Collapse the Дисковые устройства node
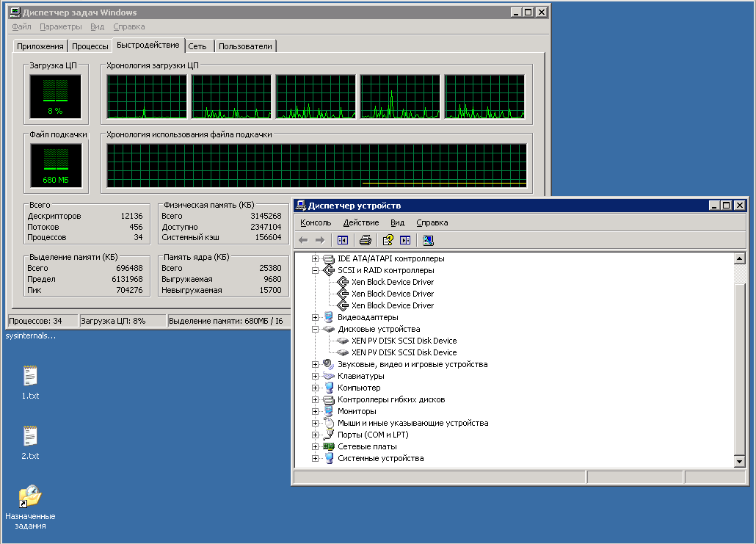756x544 pixels. coord(315,330)
